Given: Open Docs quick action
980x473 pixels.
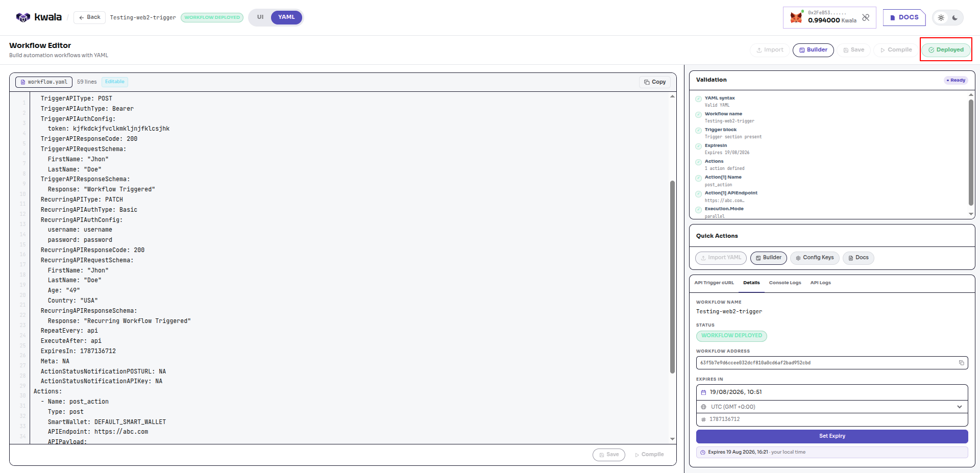Looking at the screenshot, I should [858, 258].
